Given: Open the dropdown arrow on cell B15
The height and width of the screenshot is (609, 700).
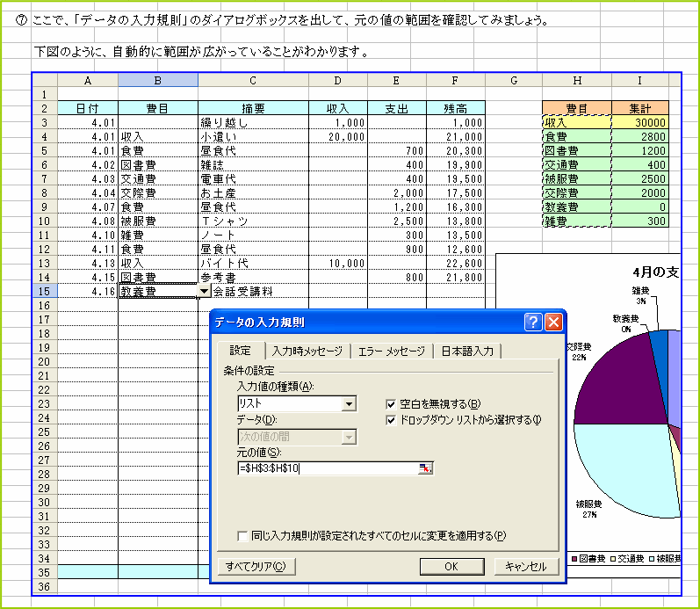Looking at the screenshot, I should [x=204, y=292].
